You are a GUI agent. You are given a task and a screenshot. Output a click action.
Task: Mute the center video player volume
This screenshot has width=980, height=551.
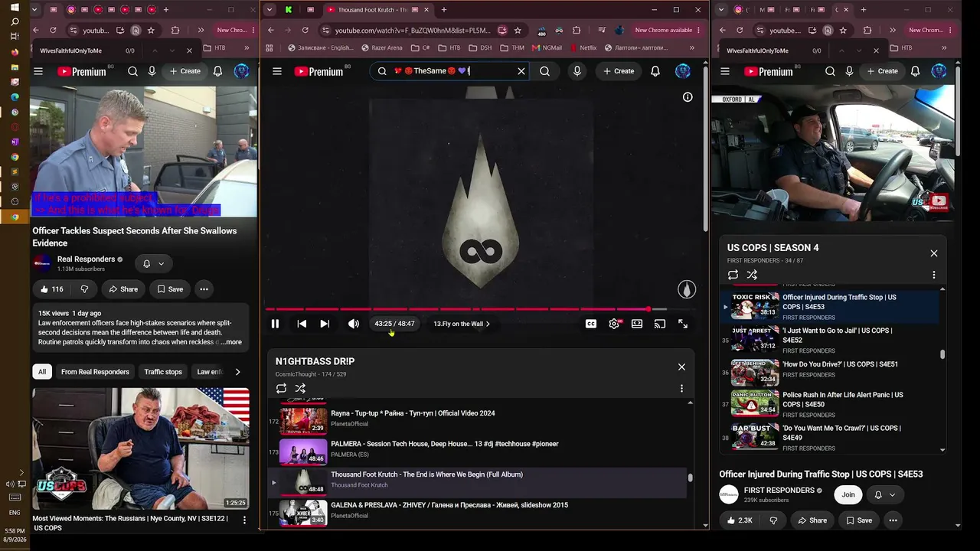353,324
